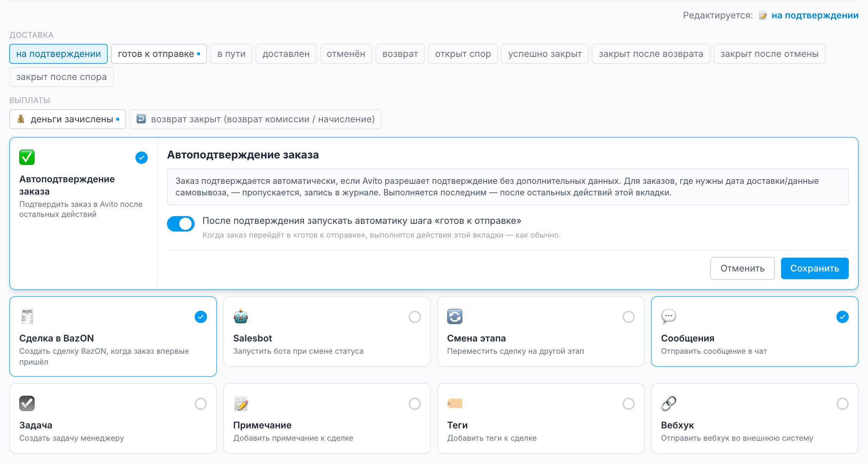Click the Автоподтверждение заказа description text box

tap(507, 187)
